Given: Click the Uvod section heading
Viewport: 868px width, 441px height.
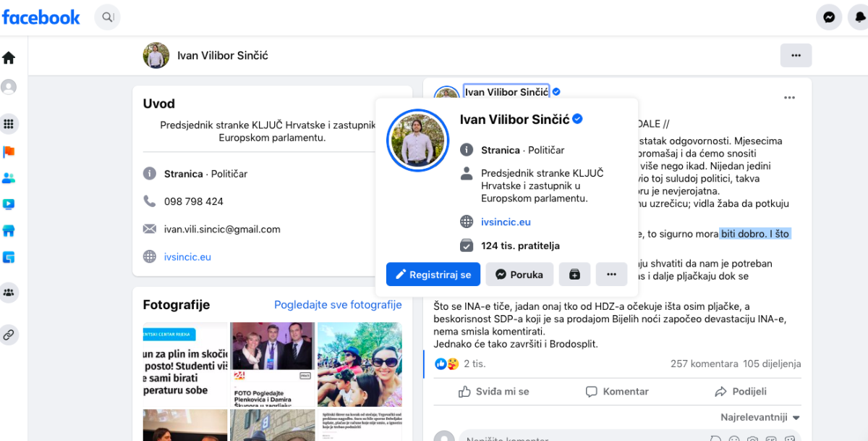Looking at the screenshot, I should [x=159, y=104].
